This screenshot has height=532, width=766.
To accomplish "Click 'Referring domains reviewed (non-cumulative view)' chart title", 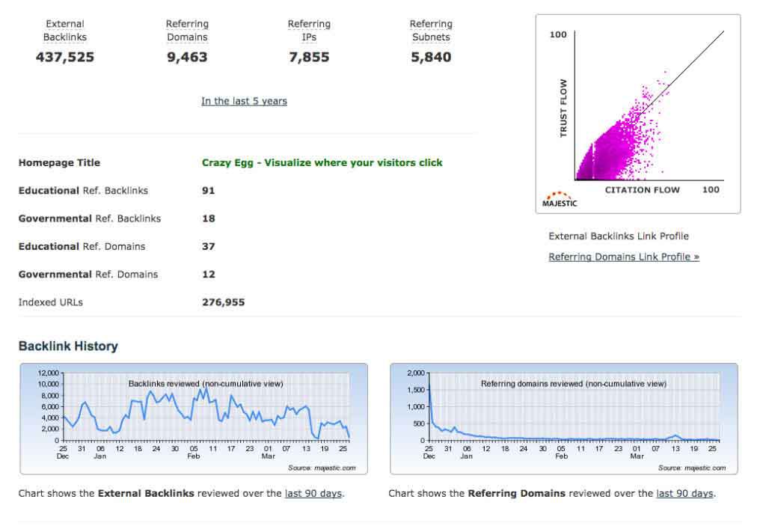I will pyautogui.click(x=574, y=384).
